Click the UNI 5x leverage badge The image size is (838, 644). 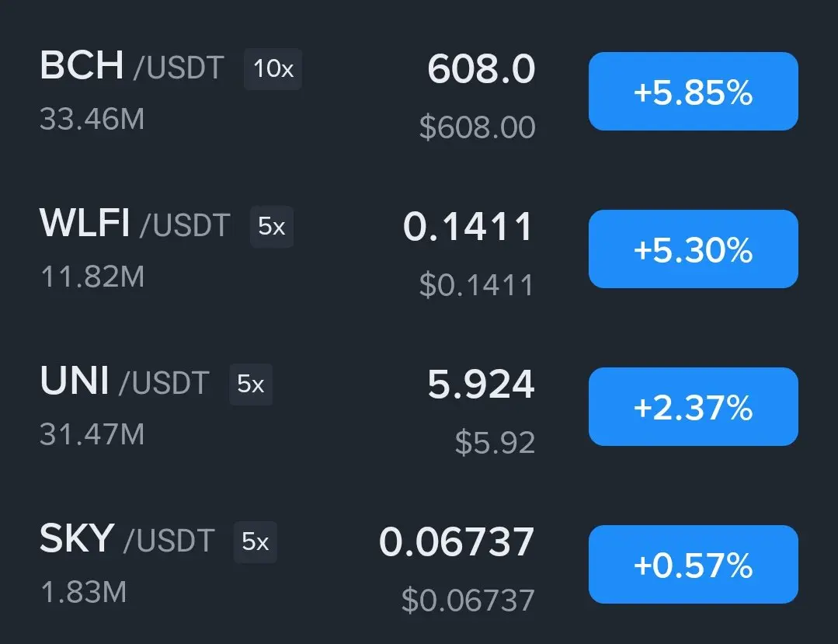pyautogui.click(x=251, y=385)
